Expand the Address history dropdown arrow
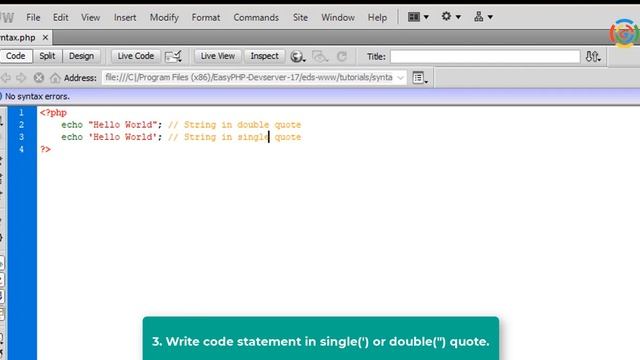The width and height of the screenshot is (640, 360). point(401,78)
